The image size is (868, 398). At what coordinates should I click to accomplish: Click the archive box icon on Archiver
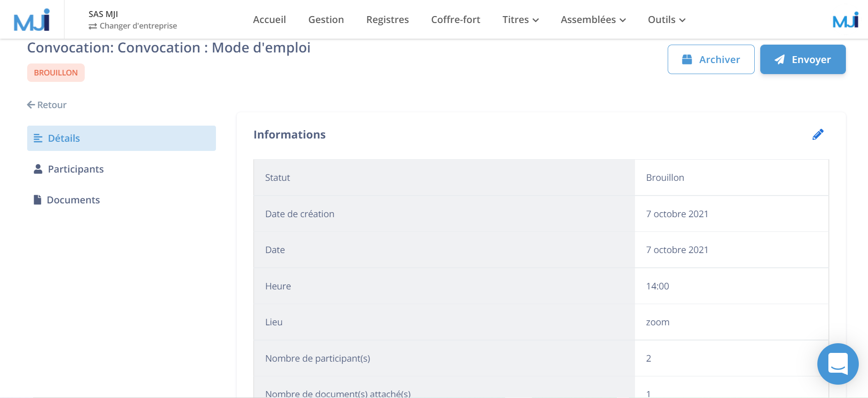pyautogui.click(x=687, y=59)
